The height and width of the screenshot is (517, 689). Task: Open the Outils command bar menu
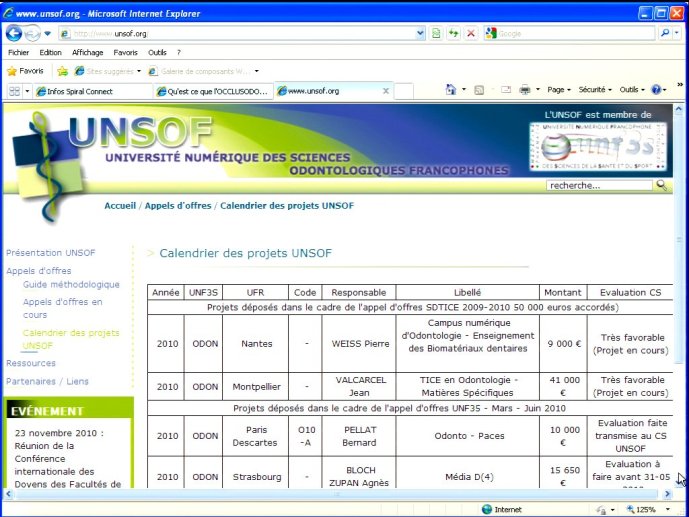[632, 90]
